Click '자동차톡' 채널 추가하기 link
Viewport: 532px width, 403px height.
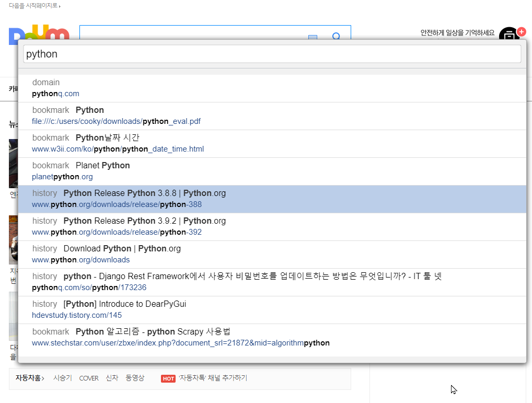(213, 378)
